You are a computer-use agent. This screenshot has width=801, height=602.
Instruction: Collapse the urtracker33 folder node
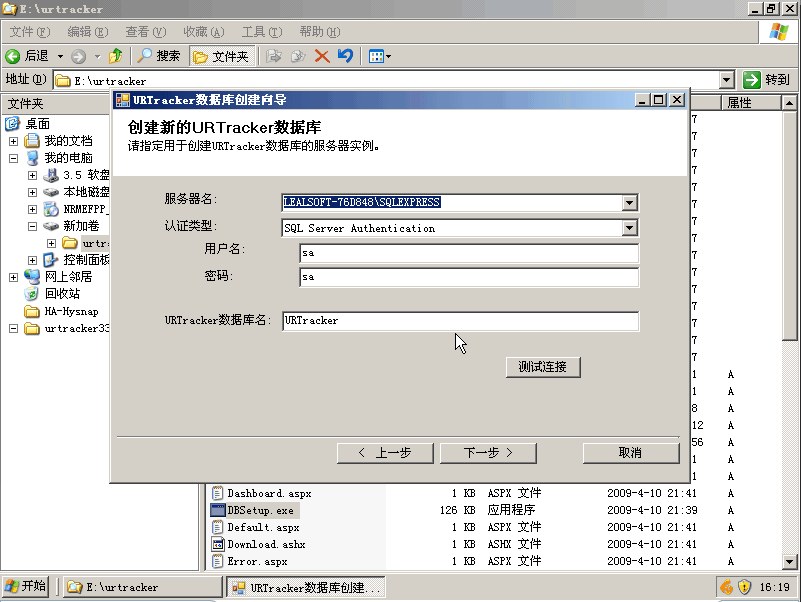tap(14, 328)
